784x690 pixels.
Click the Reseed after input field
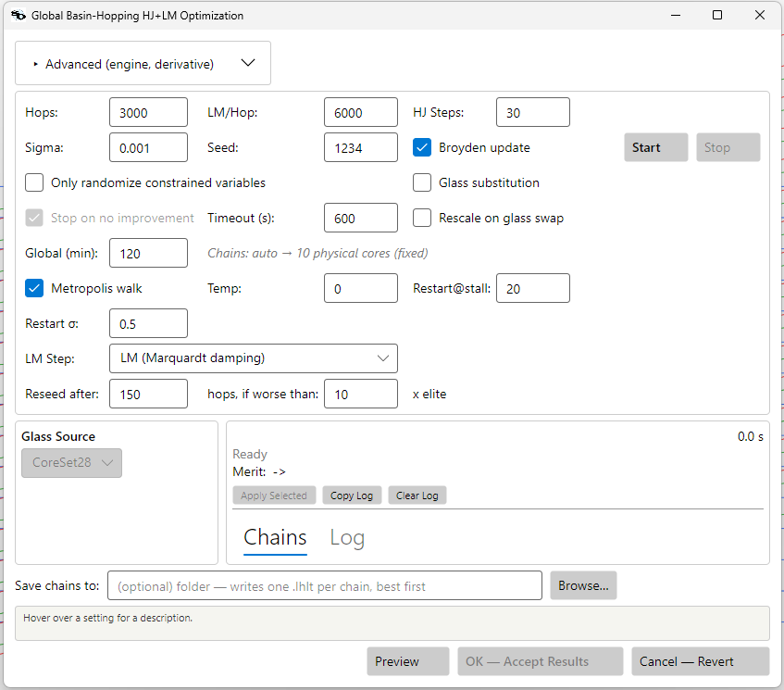148,394
